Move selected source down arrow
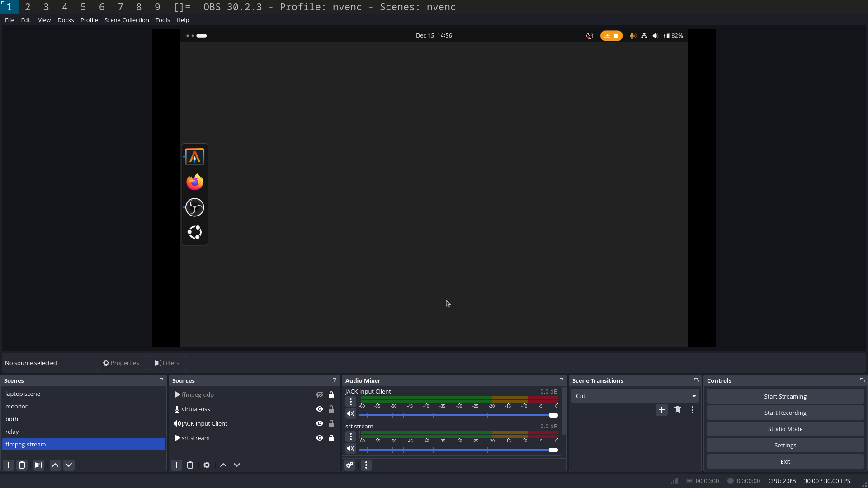Image resolution: width=868 pixels, height=488 pixels. click(237, 465)
